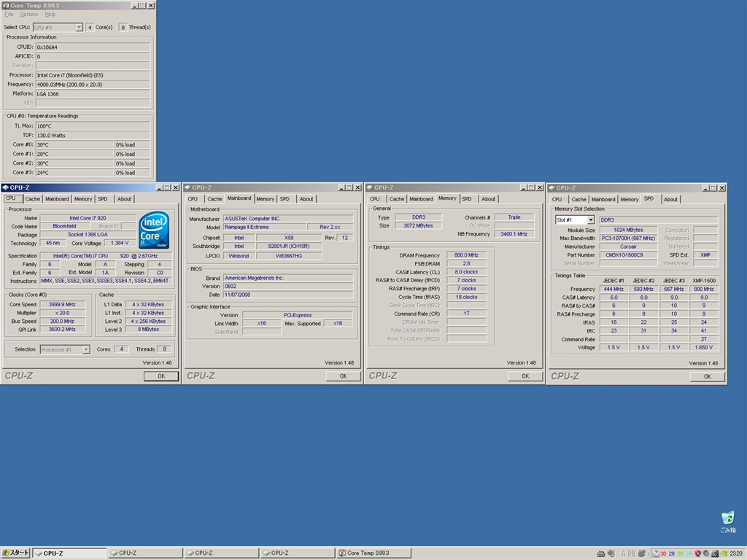Click the Core Temp Frequency readout field
The height and width of the screenshot is (560, 747).
(x=93, y=84)
